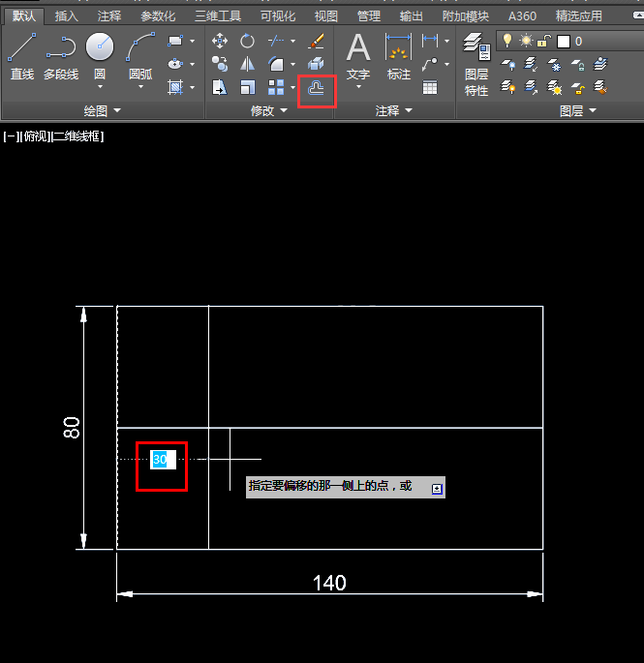Open the Circle (圆) tool dropdown arrow
This screenshot has width=644, height=663.
point(100,87)
